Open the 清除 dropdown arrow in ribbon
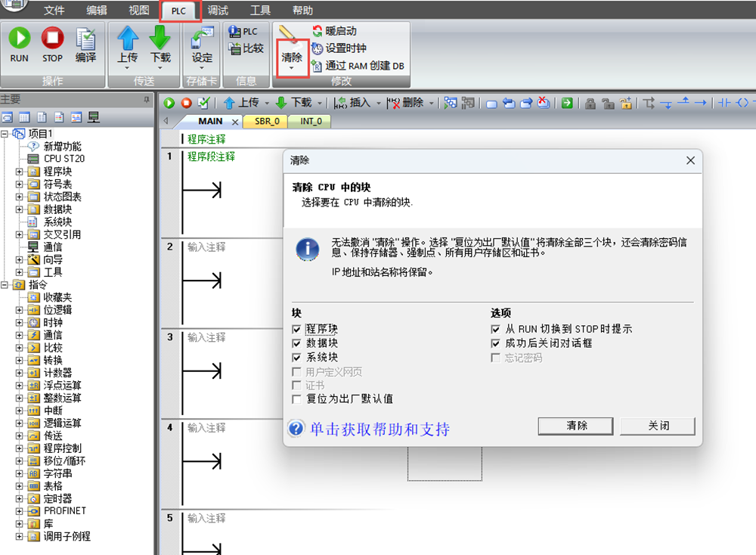The height and width of the screenshot is (555, 756). tap(292, 69)
